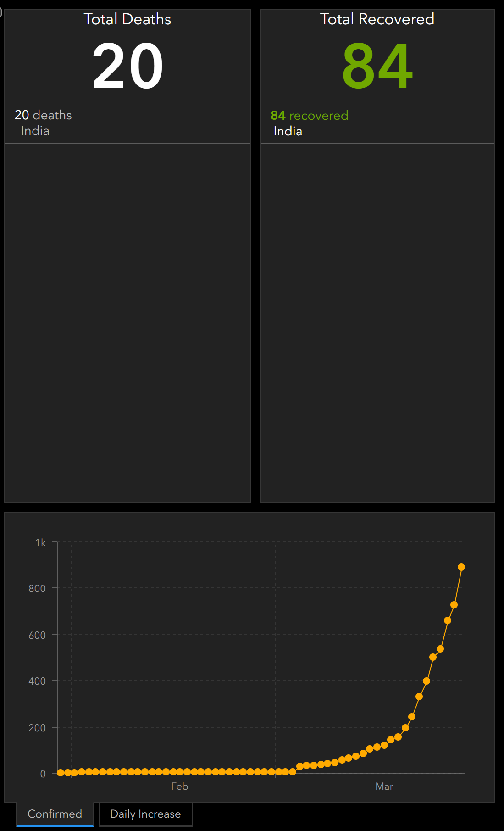The height and width of the screenshot is (831, 504).
Task: Click the large green 84 recovered number
Action: click(377, 66)
